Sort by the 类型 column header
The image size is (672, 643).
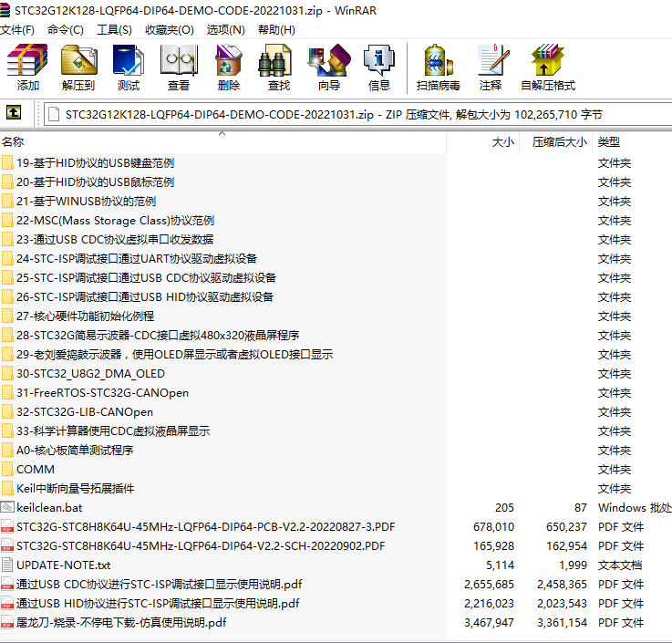632,142
